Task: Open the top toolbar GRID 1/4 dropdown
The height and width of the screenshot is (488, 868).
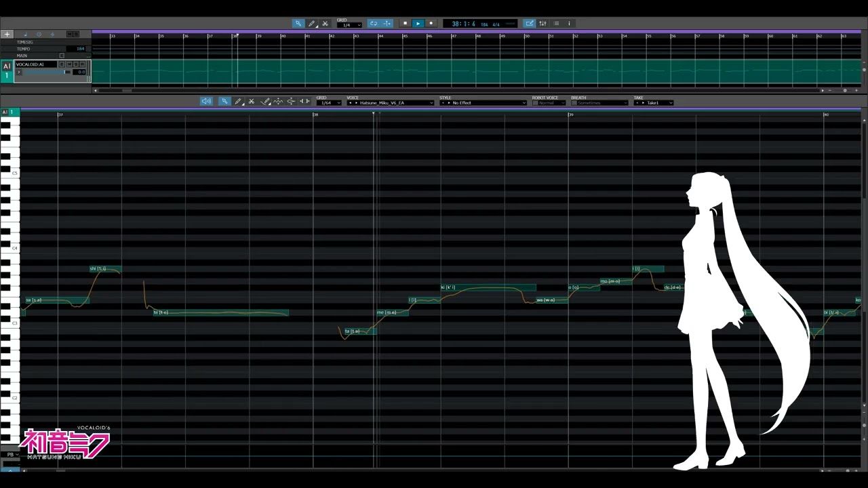Action: point(349,25)
